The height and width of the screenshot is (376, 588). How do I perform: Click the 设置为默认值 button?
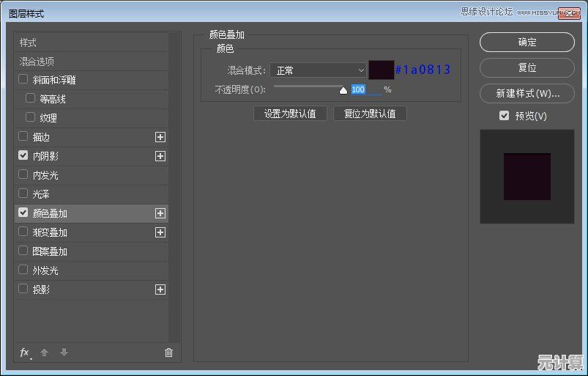click(290, 114)
